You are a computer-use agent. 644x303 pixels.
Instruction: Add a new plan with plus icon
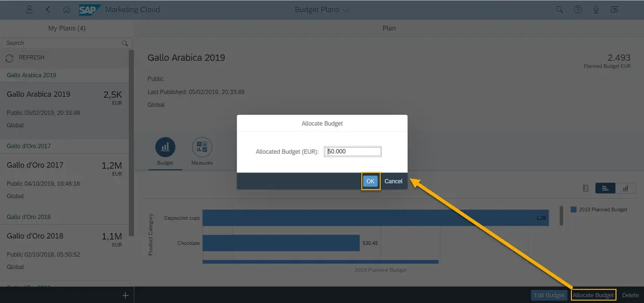click(125, 295)
